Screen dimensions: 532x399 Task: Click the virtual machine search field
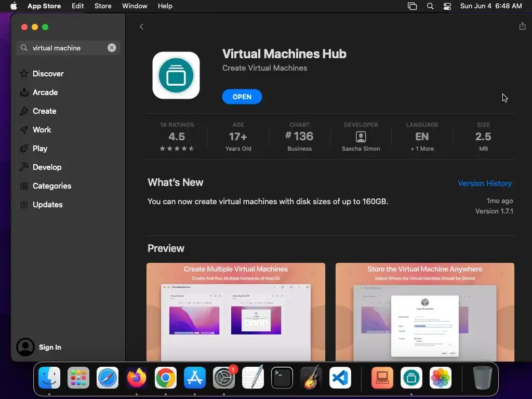(x=68, y=48)
